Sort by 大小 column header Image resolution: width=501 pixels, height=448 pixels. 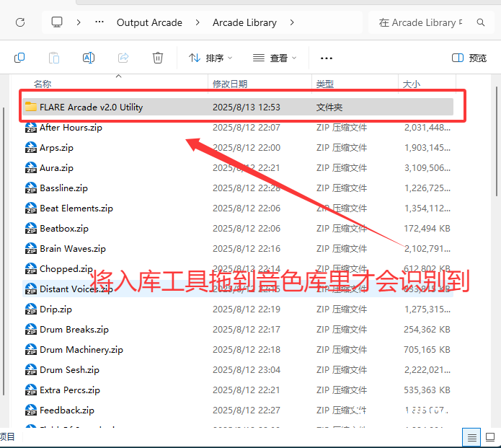point(412,84)
